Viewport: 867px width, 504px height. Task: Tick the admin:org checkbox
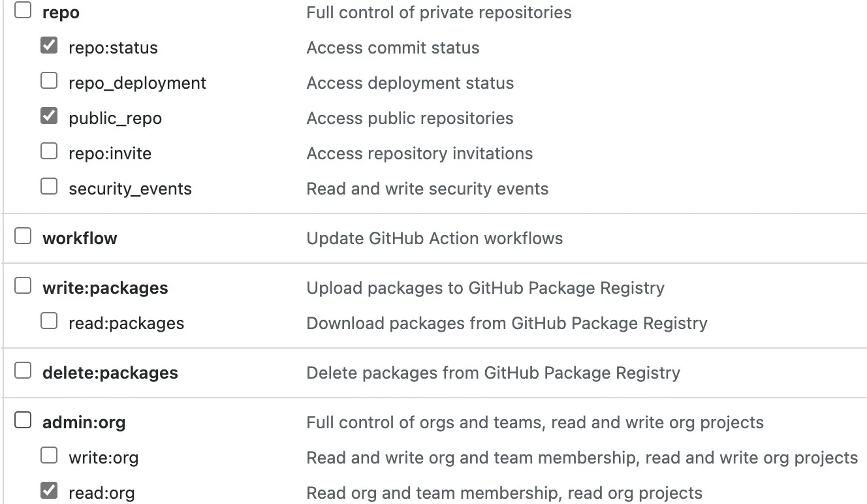pyautogui.click(x=23, y=420)
